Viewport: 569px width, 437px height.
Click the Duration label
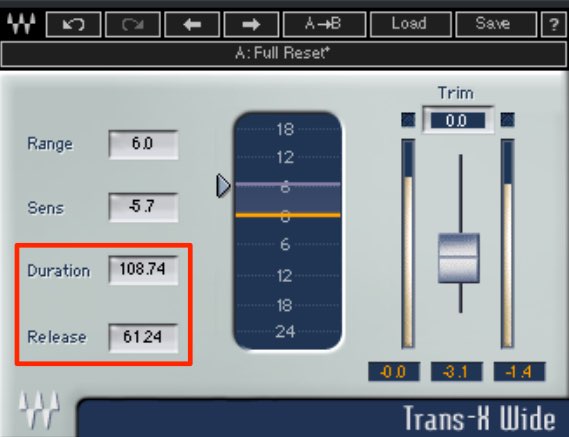click(x=58, y=271)
